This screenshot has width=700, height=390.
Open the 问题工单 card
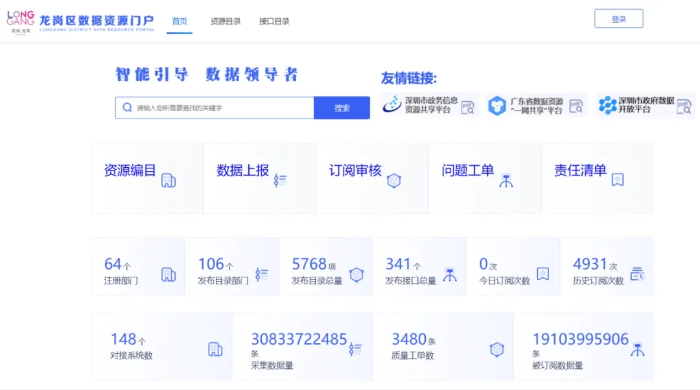coord(485,178)
